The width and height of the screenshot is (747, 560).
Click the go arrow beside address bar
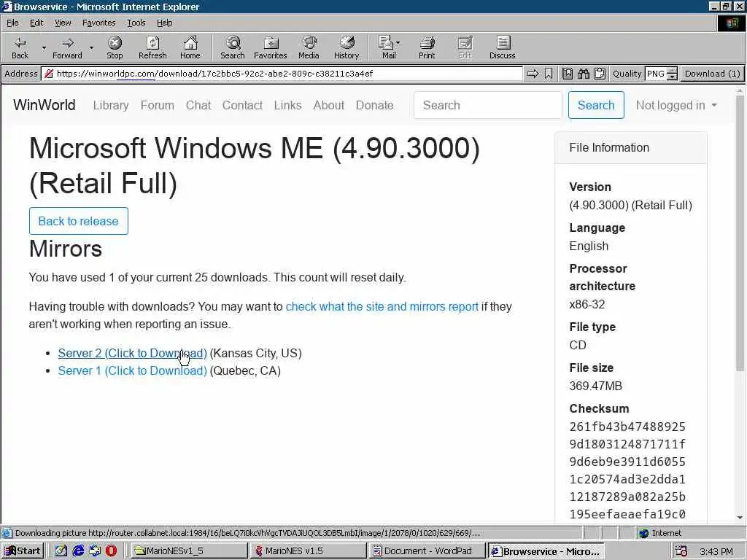click(533, 74)
